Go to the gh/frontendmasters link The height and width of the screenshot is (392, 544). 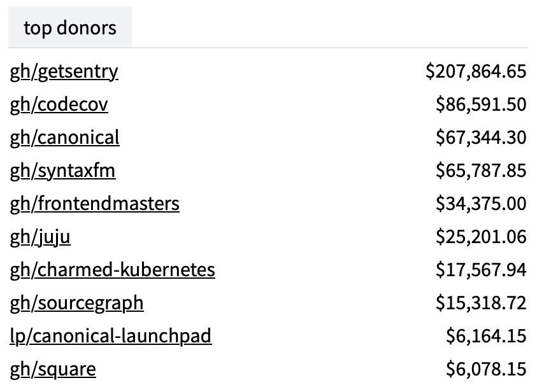click(x=94, y=204)
